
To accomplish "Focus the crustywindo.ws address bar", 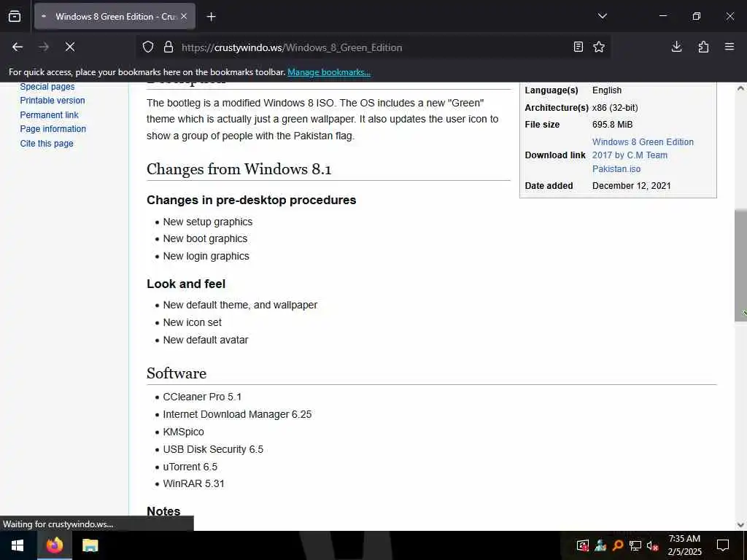I will tap(371, 47).
